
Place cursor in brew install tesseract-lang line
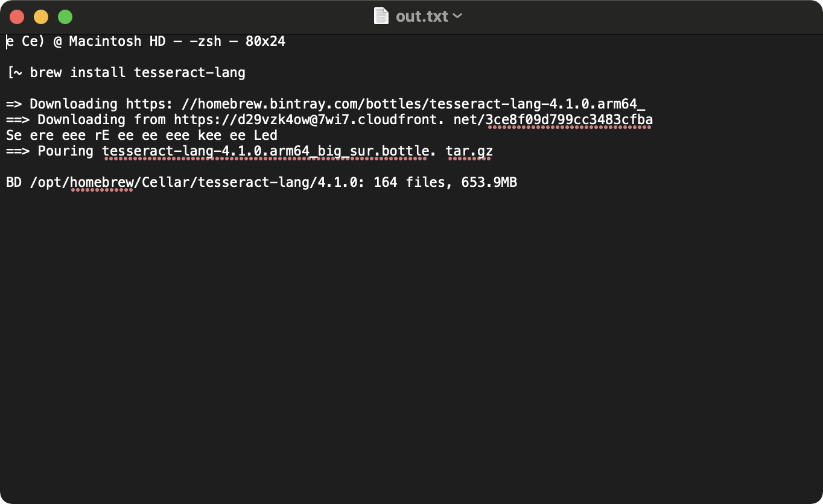(126, 73)
